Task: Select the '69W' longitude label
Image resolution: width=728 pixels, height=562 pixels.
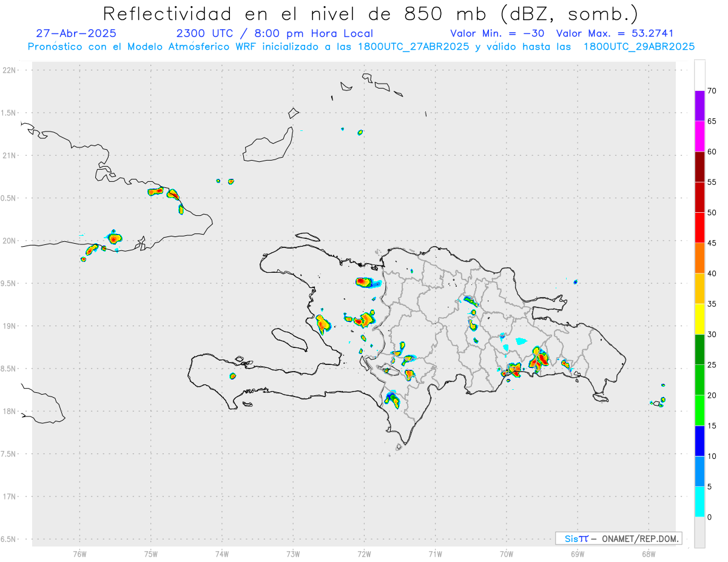Action: click(578, 554)
